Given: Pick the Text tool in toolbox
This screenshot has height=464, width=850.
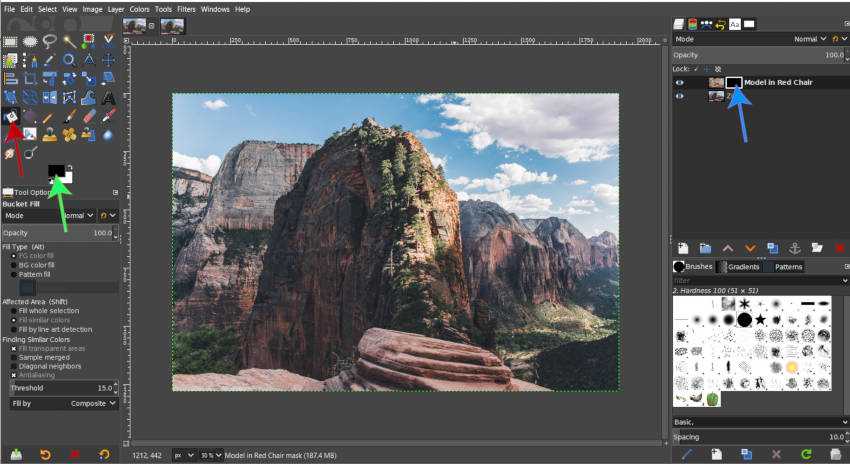Looking at the screenshot, I should tap(108, 97).
